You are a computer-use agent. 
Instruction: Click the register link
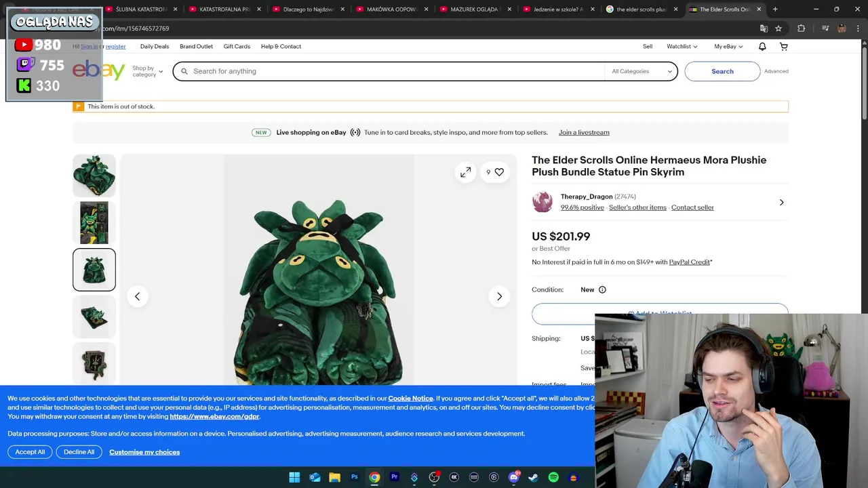click(115, 47)
